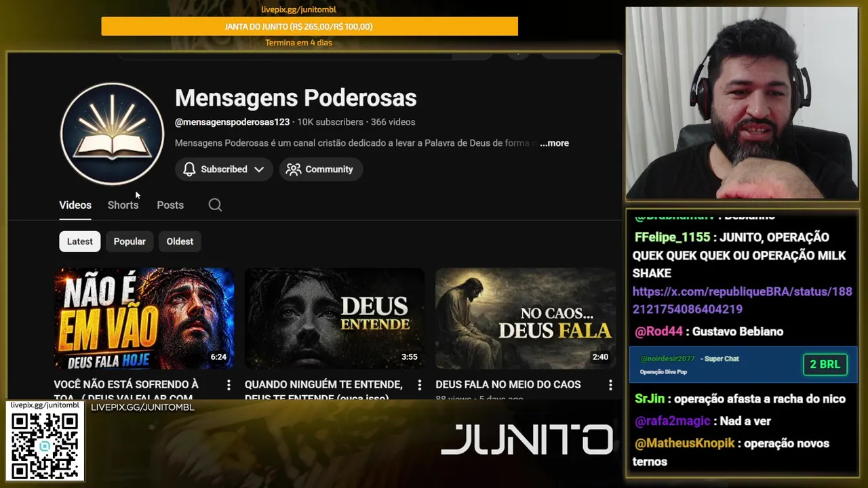Select the Oldest sort chip
868x488 pixels.
(180, 241)
